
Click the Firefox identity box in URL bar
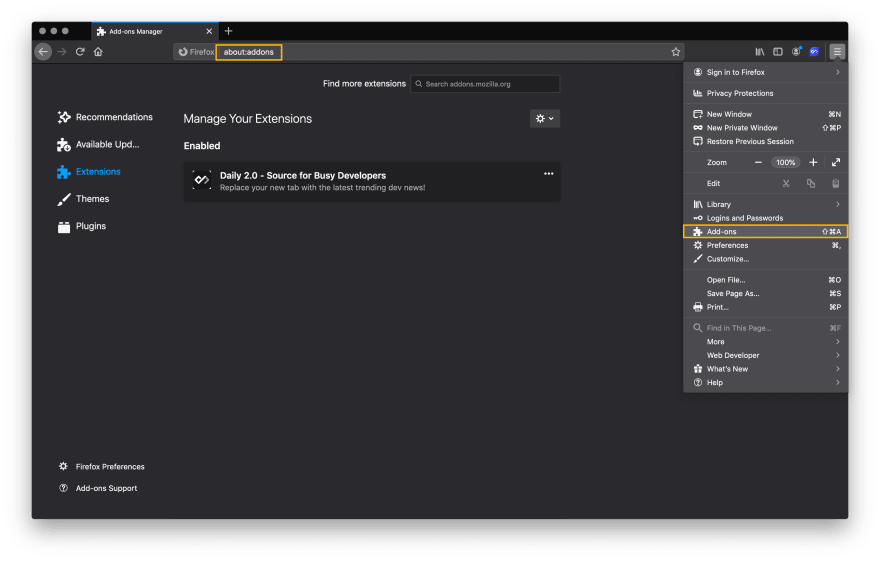coord(195,52)
